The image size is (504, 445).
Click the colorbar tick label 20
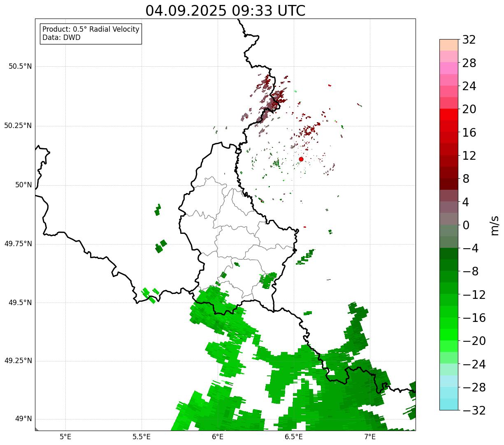(x=469, y=109)
